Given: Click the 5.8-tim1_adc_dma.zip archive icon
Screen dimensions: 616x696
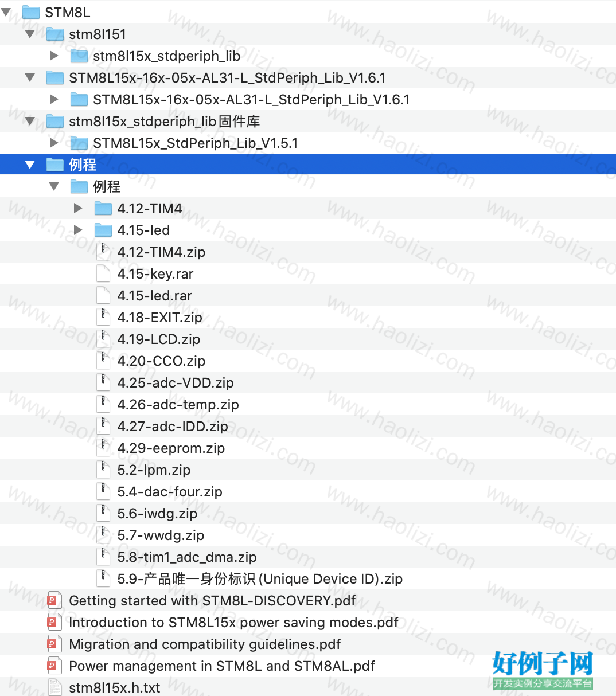Looking at the screenshot, I should click(x=103, y=557).
